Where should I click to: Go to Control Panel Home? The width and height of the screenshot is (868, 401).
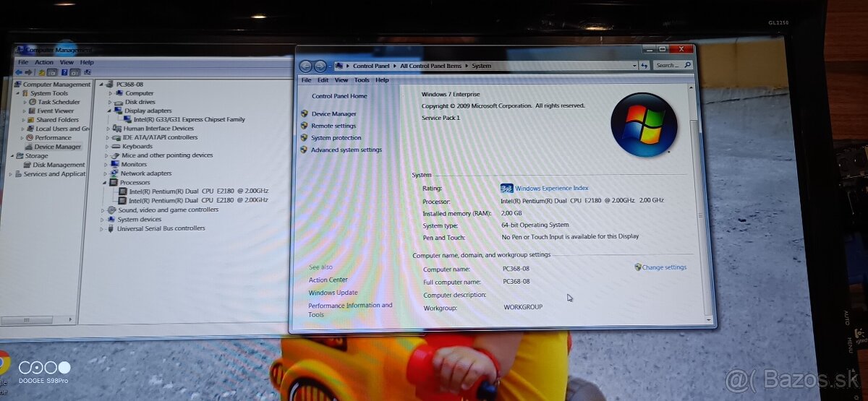pyautogui.click(x=339, y=96)
